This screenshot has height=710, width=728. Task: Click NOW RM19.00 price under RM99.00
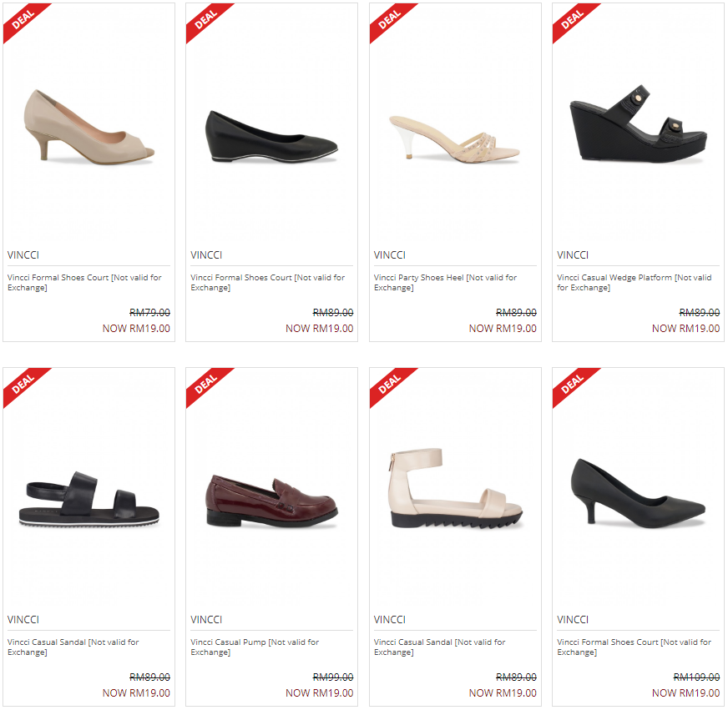pos(320,692)
